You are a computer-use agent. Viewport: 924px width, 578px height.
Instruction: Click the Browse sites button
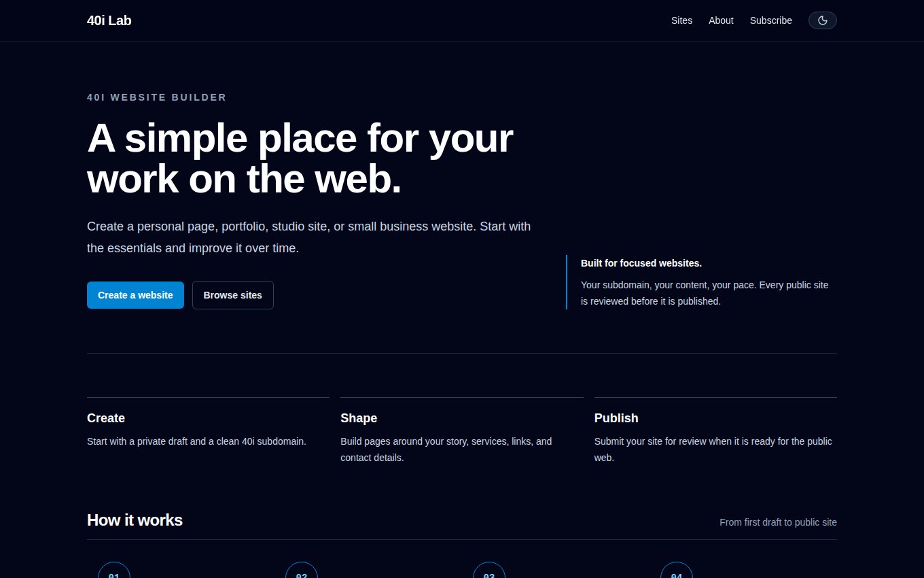click(232, 295)
